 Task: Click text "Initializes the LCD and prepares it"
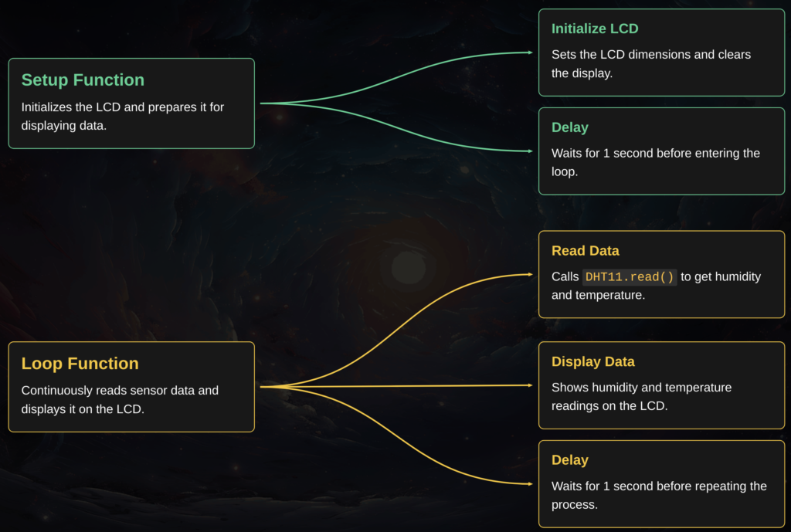(122, 107)
